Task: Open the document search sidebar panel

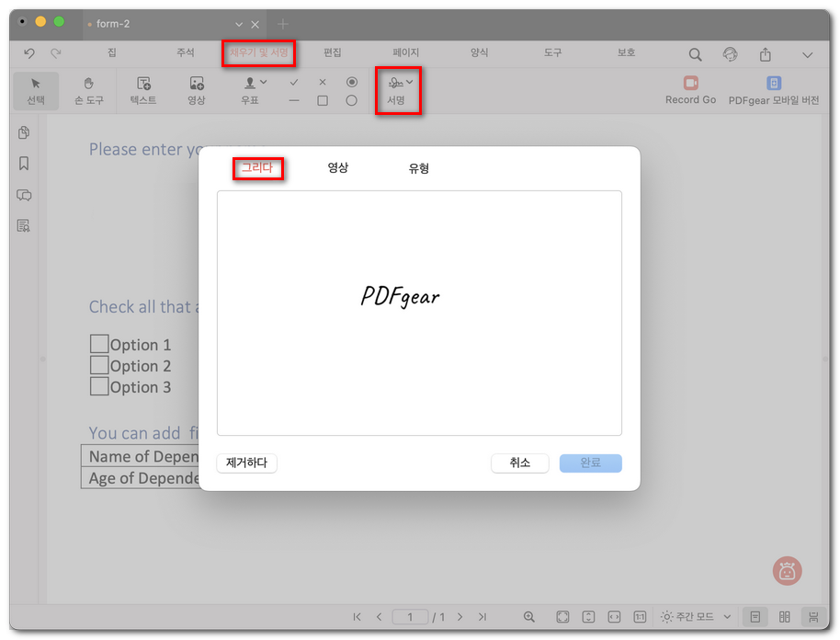Action: coord(24,225)
